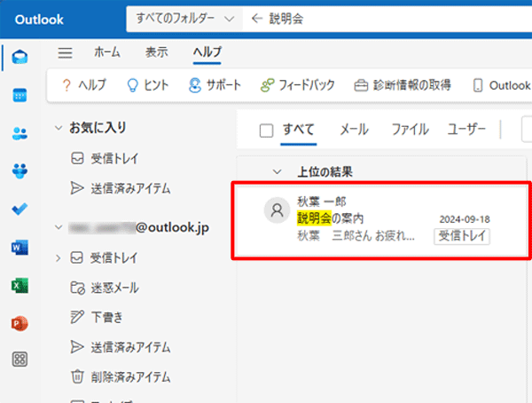The height and width of the screenshot is (403, 532).
Task: Launch PowerPoint from the sidebar
Action: click(x=20, y=323)
